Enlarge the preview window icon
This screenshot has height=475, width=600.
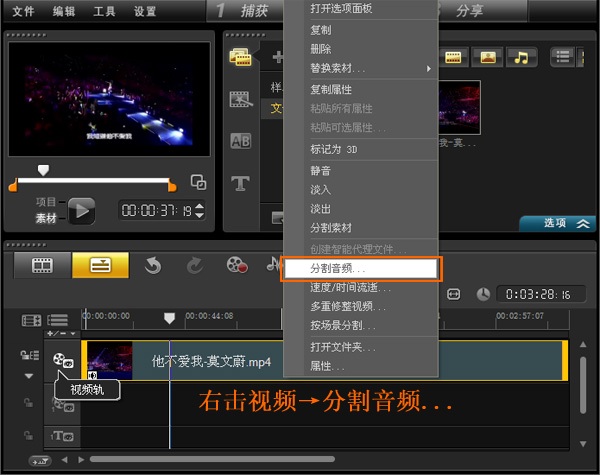198,182
